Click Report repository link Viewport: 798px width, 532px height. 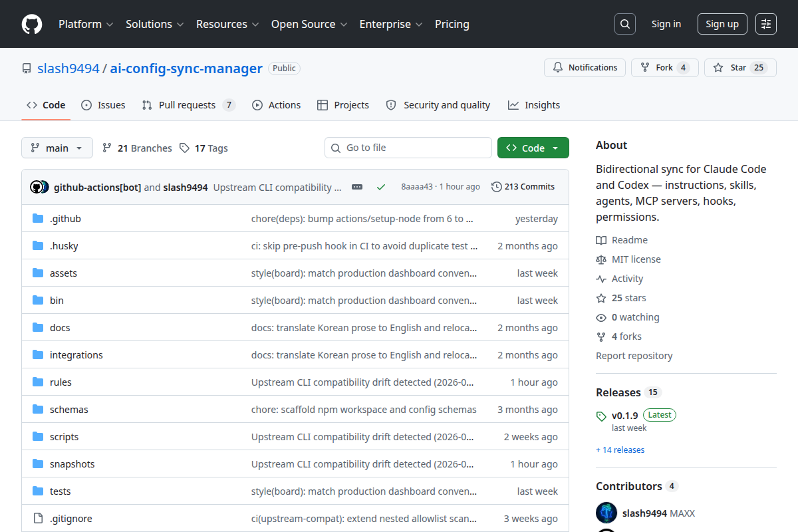click(x=634, y=356)
